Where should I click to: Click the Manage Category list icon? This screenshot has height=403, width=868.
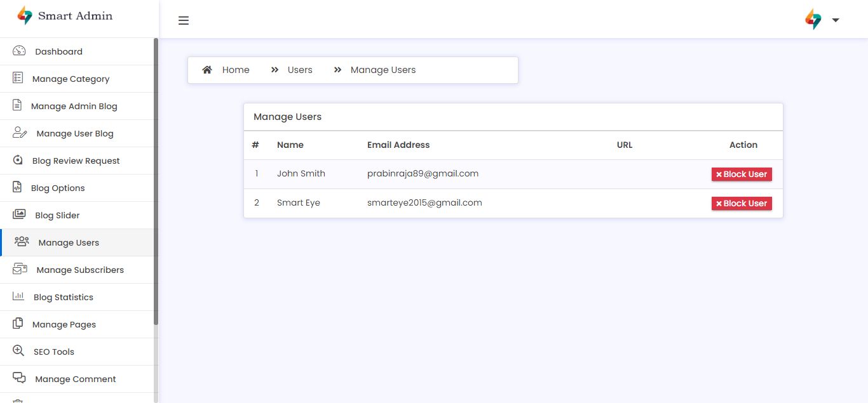coord(18,78)
